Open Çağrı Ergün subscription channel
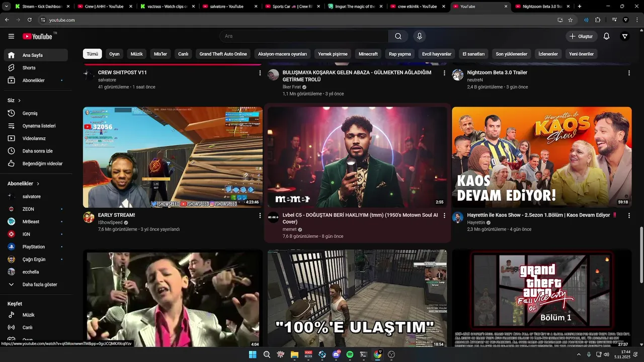The width and height of the screenshot is (644, 362). (x=35, y=259)
